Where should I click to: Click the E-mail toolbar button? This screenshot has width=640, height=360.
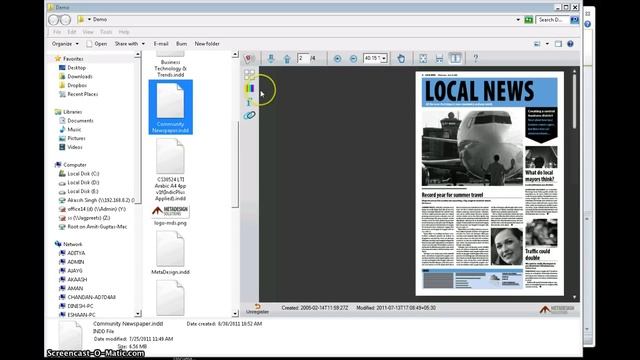click(x=161, y=44)
